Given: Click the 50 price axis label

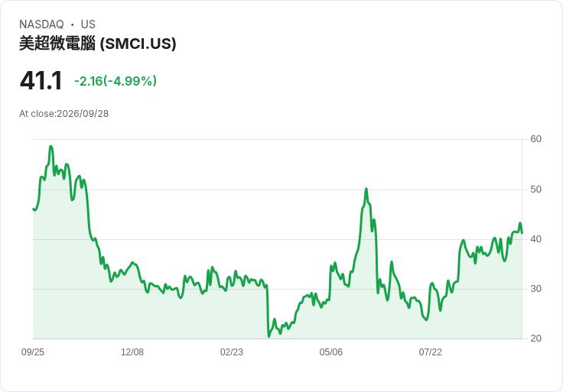Looking at the screenshot, I should (535, 190).
